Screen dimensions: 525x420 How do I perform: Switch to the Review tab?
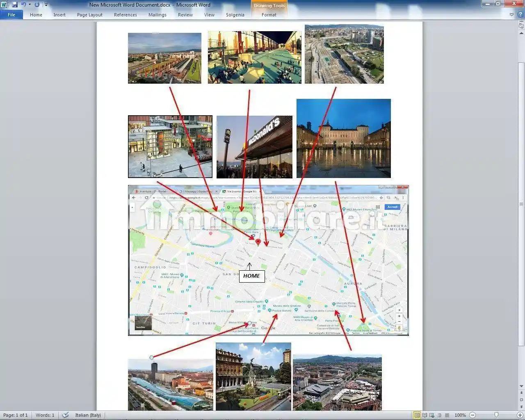click(185, 15)
